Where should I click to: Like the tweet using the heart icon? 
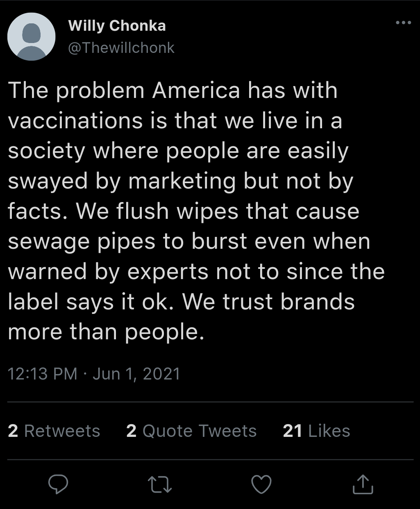click(x=261, y=486)
